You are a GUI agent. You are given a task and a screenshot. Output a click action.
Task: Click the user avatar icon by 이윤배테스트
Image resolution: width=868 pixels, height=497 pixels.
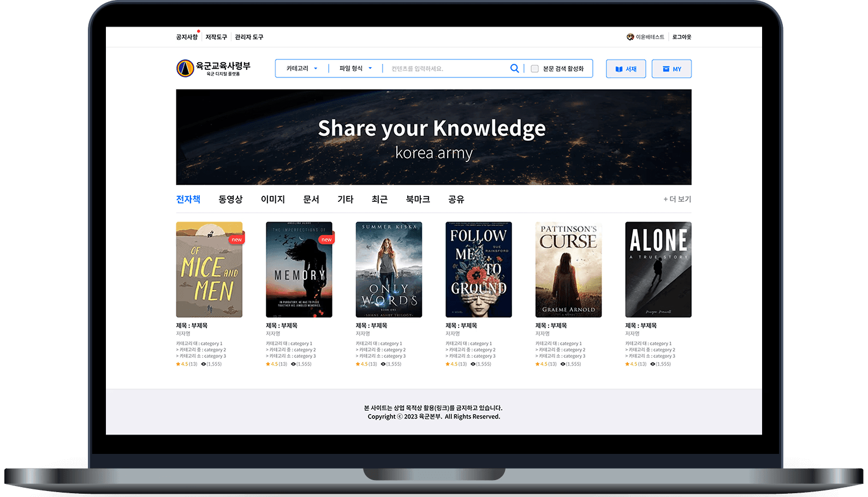[630, 37]
